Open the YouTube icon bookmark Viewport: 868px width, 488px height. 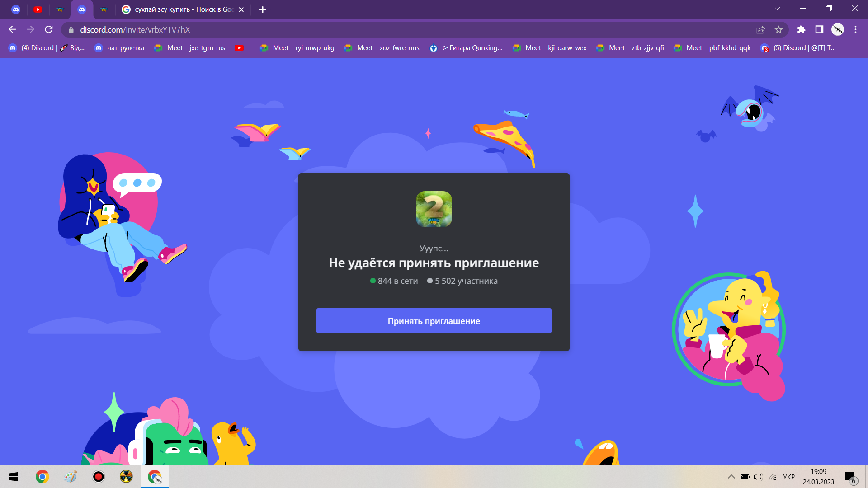point(240,48)
